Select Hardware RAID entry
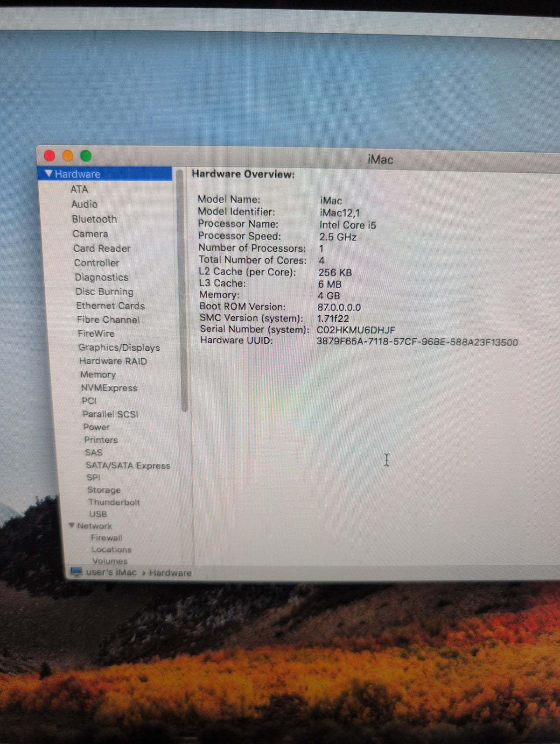Viewport: 560px width, 744px height. (x=113, y=361)
